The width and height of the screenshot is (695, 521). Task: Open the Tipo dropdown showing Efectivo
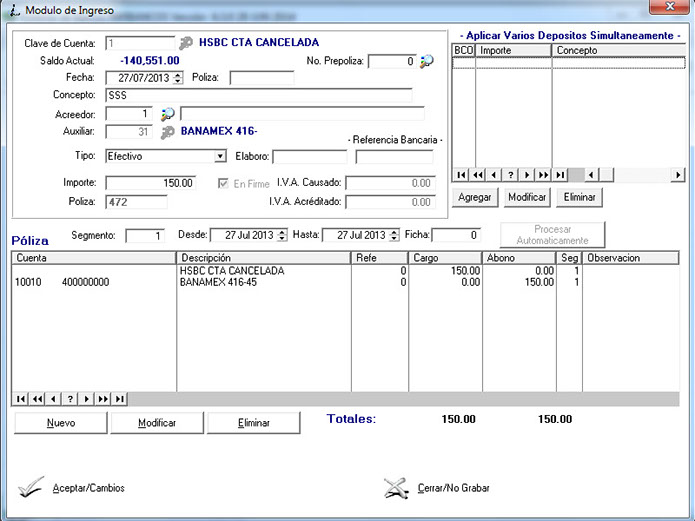pyautogui.click(x=220, y=157)
